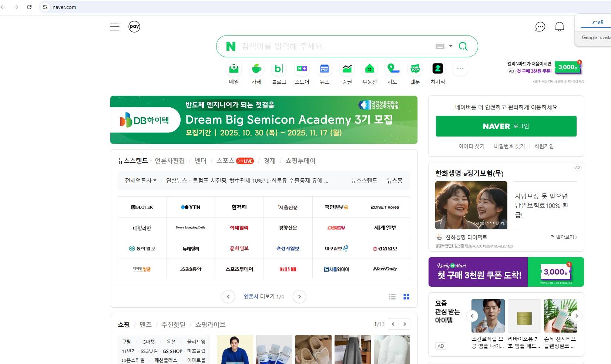Select the 스포츠 LIVE tab
Viewport: 611px width, 364px height.
(235, 161)
